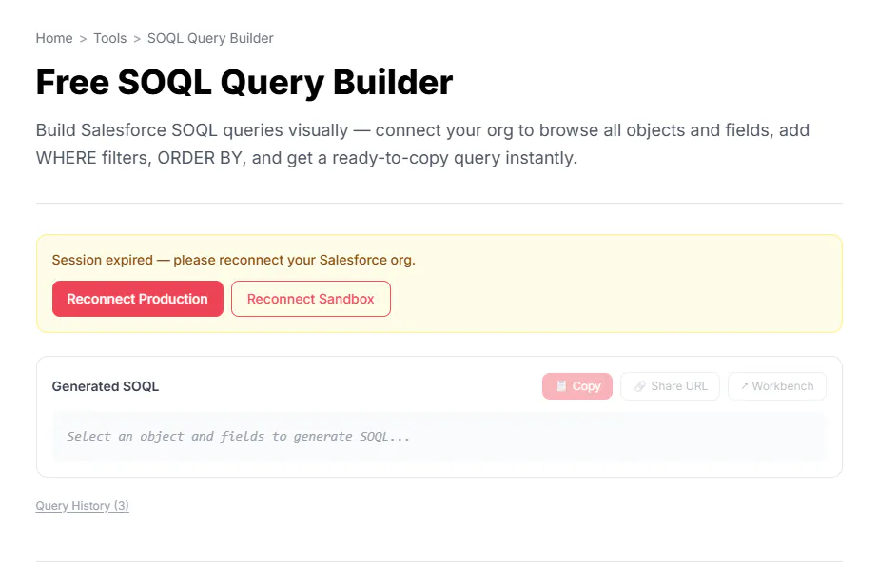Reconnect to the Production org
Viewport: 878px width, 588px height.
[x=138, y=299]
